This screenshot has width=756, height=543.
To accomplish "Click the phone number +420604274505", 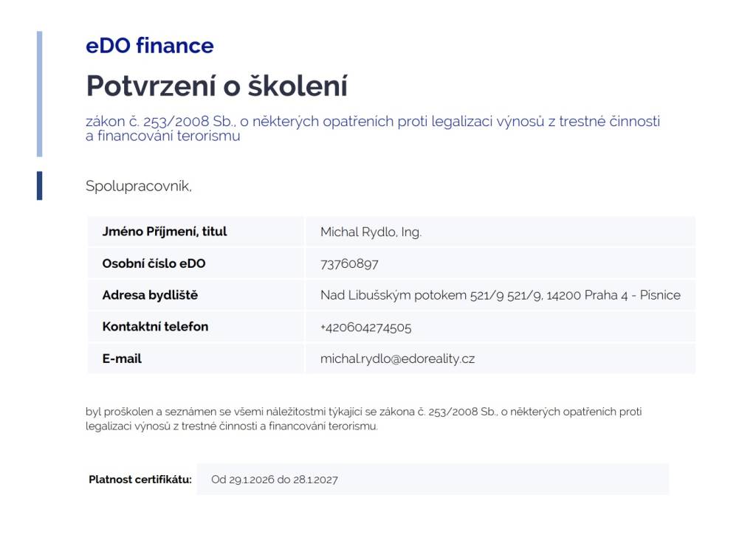I will pyautogui.click(x=365, y=328).
